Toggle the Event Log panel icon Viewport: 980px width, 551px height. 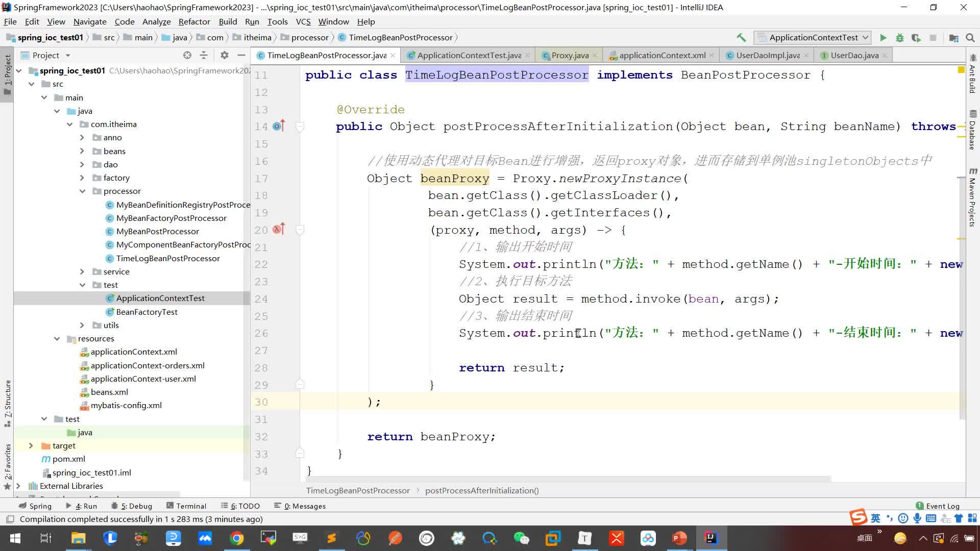(x=921, y=505)
